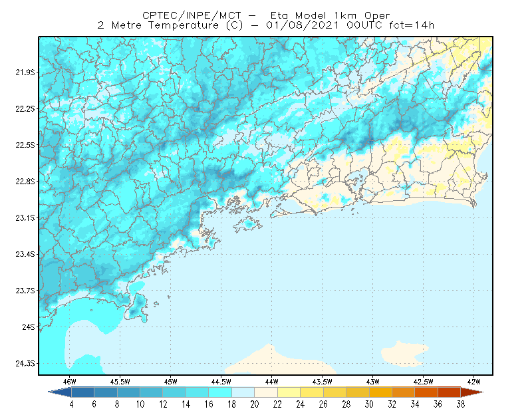Click the 12 to 14 teal swatch

(174, 392)
